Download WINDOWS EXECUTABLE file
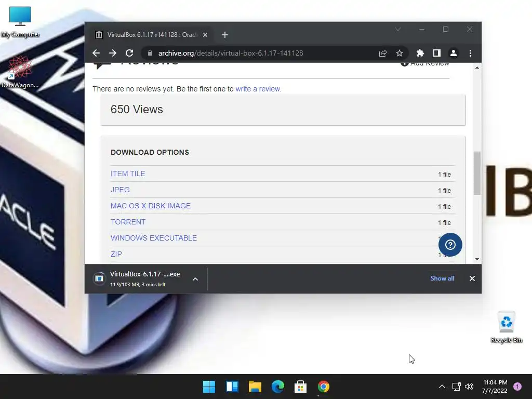Screen dimensions: 532x399 click(153, 238)
